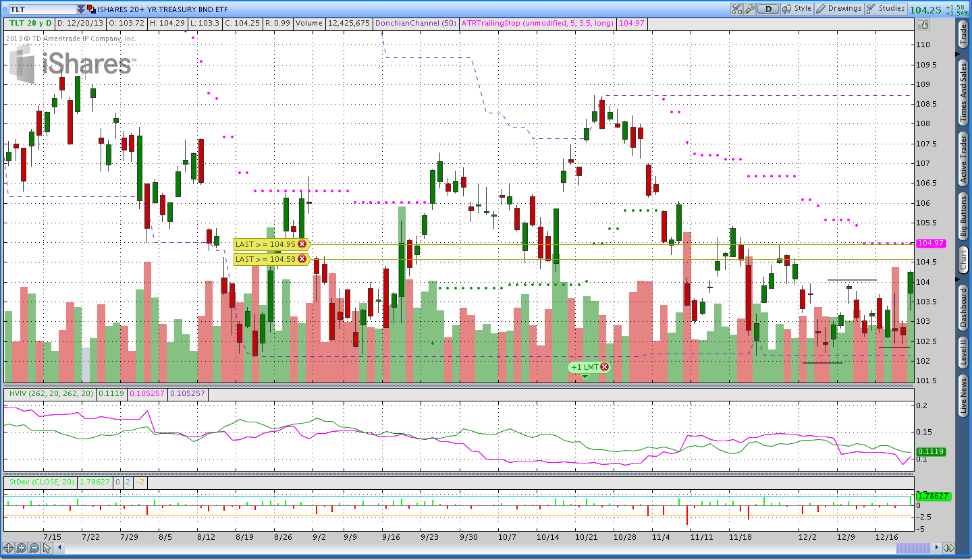The image size is (972, 560).
Task: Click the 104.97 magenta price tag
Action: click(931, 243)
